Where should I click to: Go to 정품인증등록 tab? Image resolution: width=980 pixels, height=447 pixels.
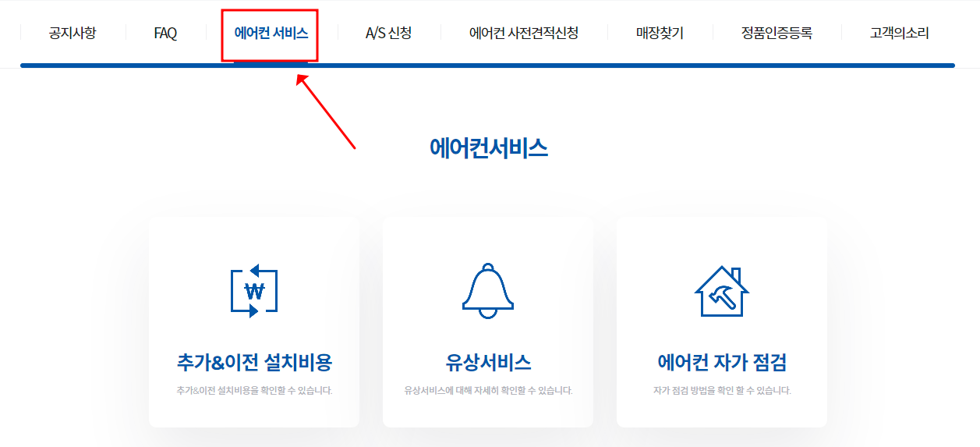click(777, 34)
